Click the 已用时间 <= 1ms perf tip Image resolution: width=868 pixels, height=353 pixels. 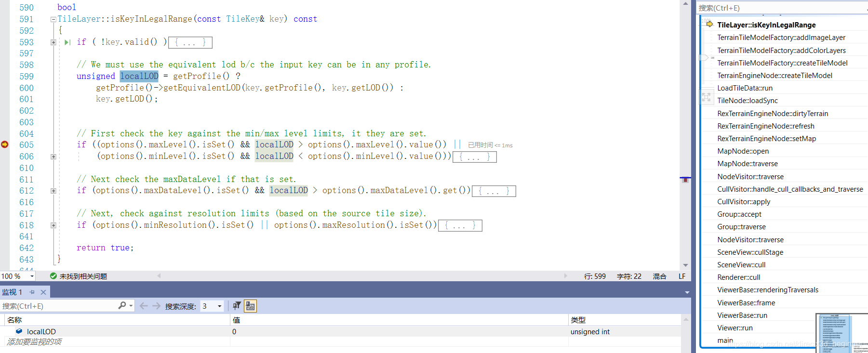pyautogui.click(x=490, y=145)
